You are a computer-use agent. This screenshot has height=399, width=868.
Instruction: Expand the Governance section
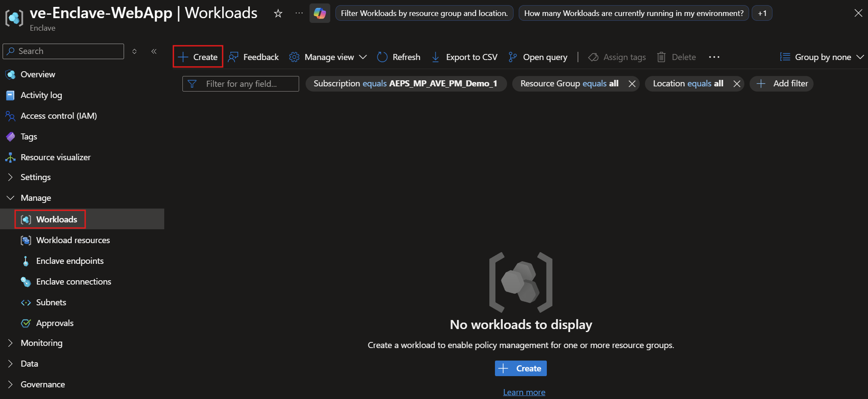click(43, 384)
